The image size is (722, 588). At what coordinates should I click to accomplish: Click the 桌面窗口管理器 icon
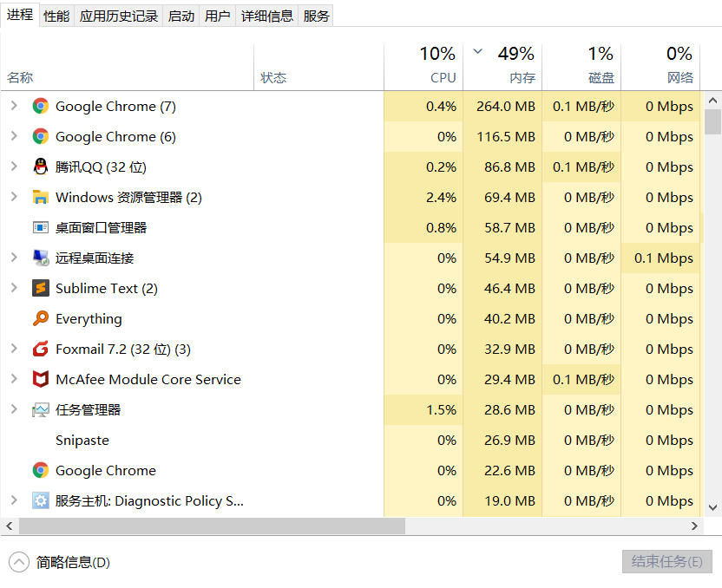(41, 227)
